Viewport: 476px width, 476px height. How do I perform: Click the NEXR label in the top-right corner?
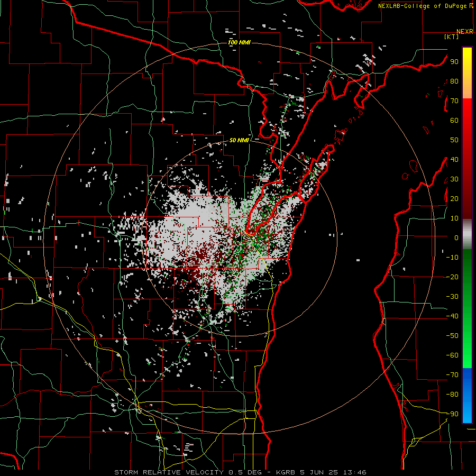click(465, 32)
